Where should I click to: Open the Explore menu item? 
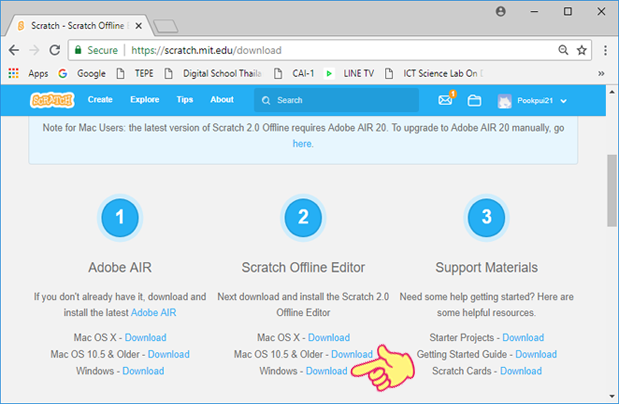point(145,100)
